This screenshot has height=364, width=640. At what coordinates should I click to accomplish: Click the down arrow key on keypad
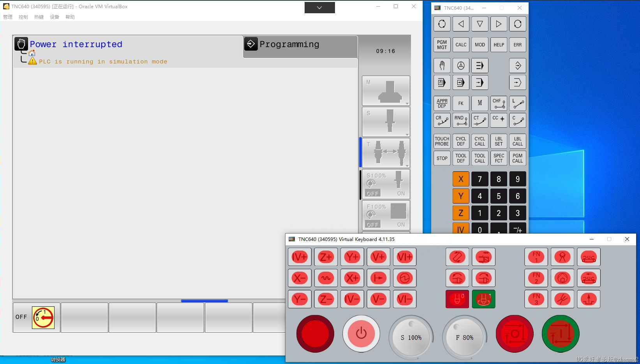(x=480, y=24)
